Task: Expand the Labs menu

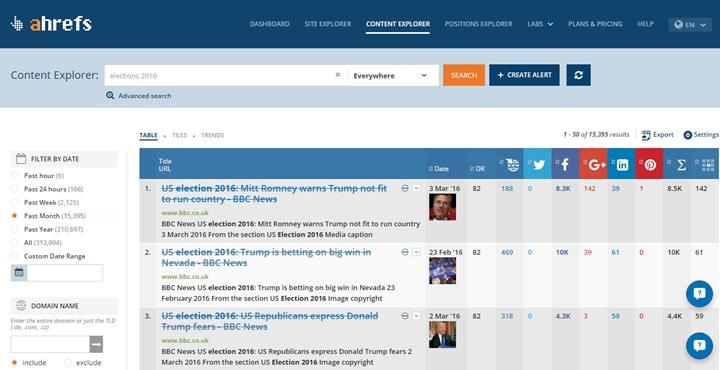Action: click(540, 24)
